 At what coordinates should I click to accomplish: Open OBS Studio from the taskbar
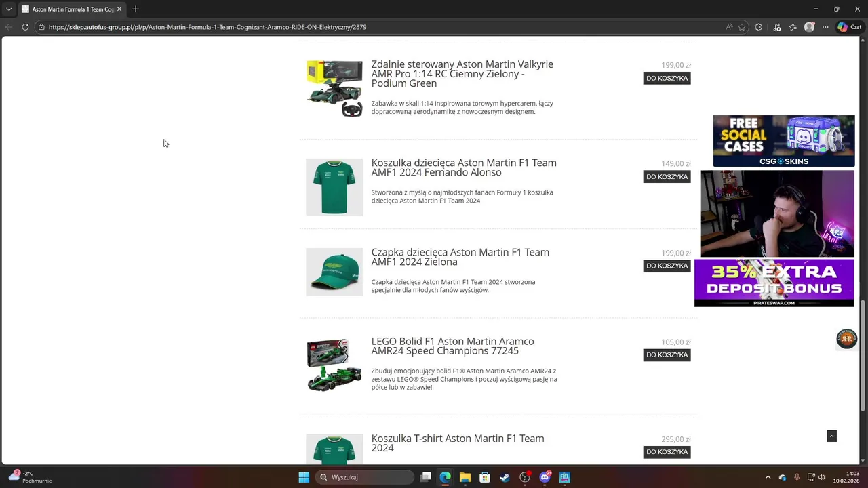(x=525, y=477)
